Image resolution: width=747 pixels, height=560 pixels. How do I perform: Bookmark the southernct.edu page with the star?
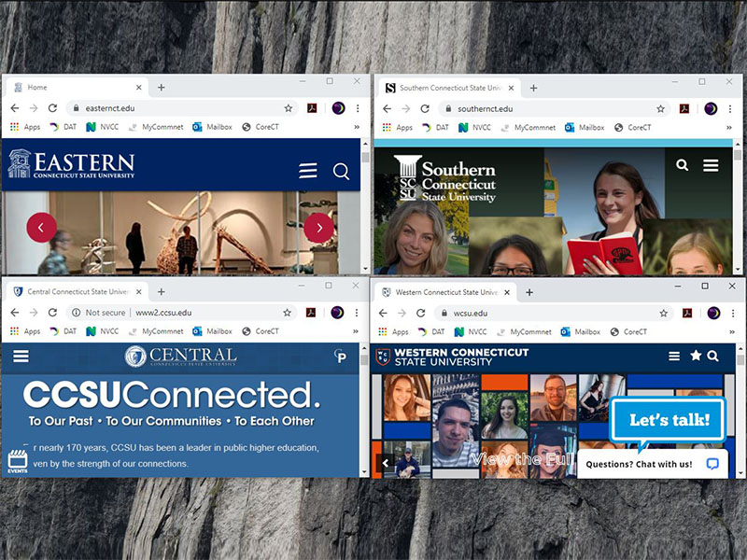[x=660, y=108]
